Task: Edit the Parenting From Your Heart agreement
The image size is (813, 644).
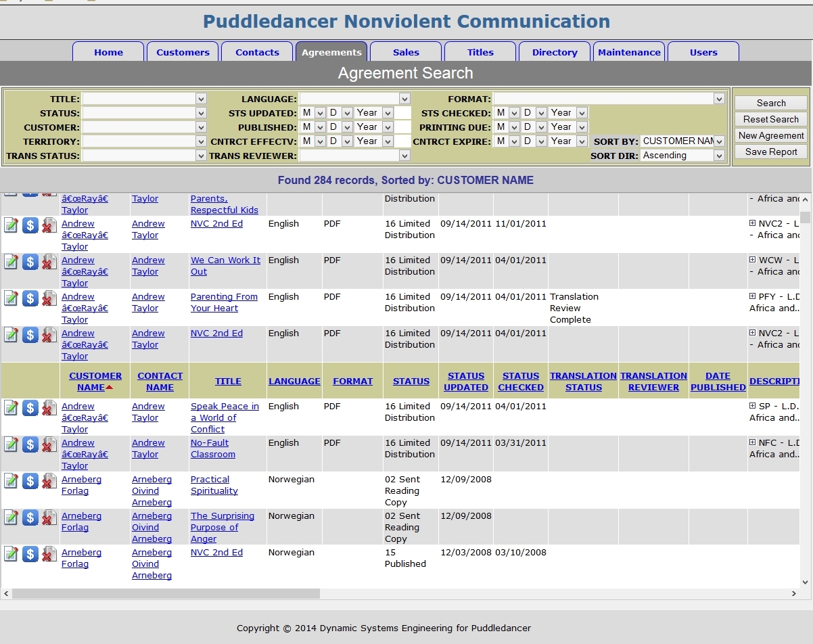Action: tap(11, 298)
